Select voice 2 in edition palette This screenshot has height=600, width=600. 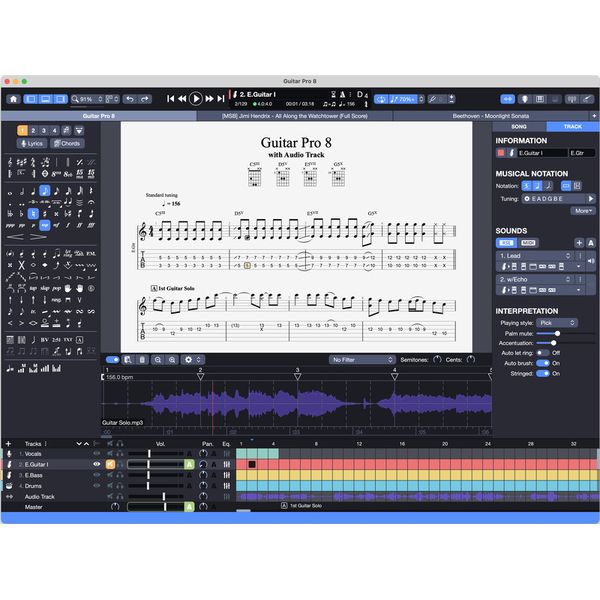[33, 131]
